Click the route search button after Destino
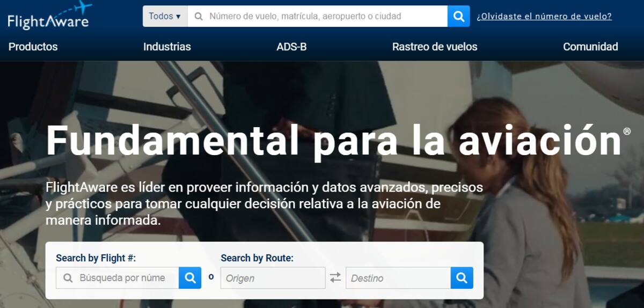 [x=462, y=278]
